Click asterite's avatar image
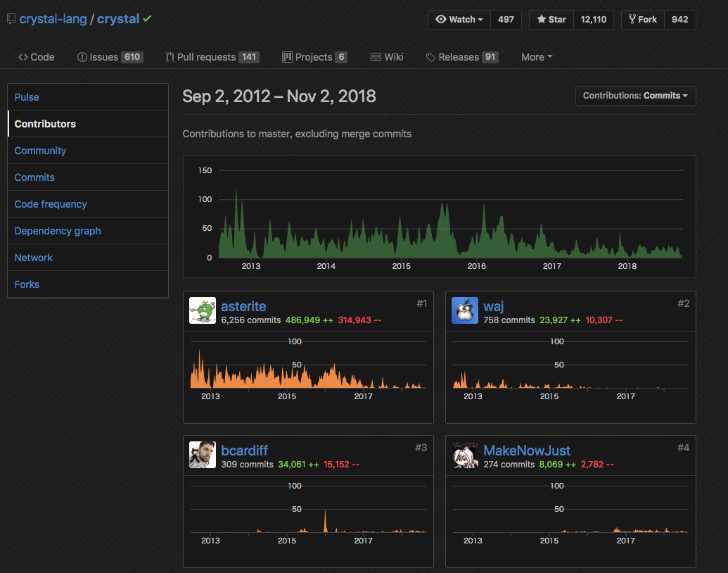Screen dimensions: 728x573 (203, 310)
